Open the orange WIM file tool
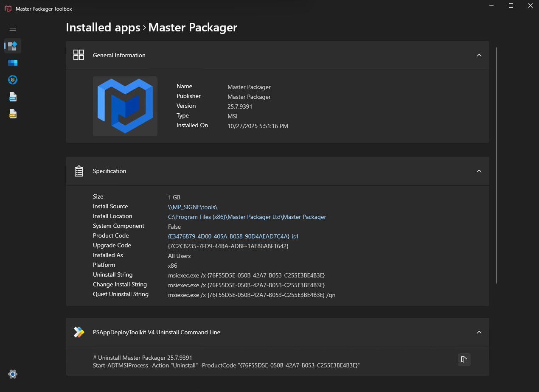Image resolution: width=539 pixels, height=392 pixels. (x=13, y=114)
